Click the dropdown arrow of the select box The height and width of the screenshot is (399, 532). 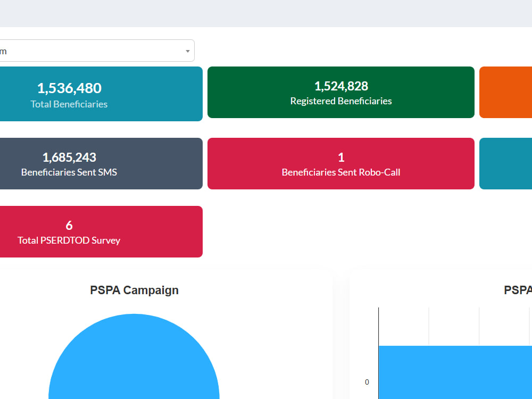188,51
